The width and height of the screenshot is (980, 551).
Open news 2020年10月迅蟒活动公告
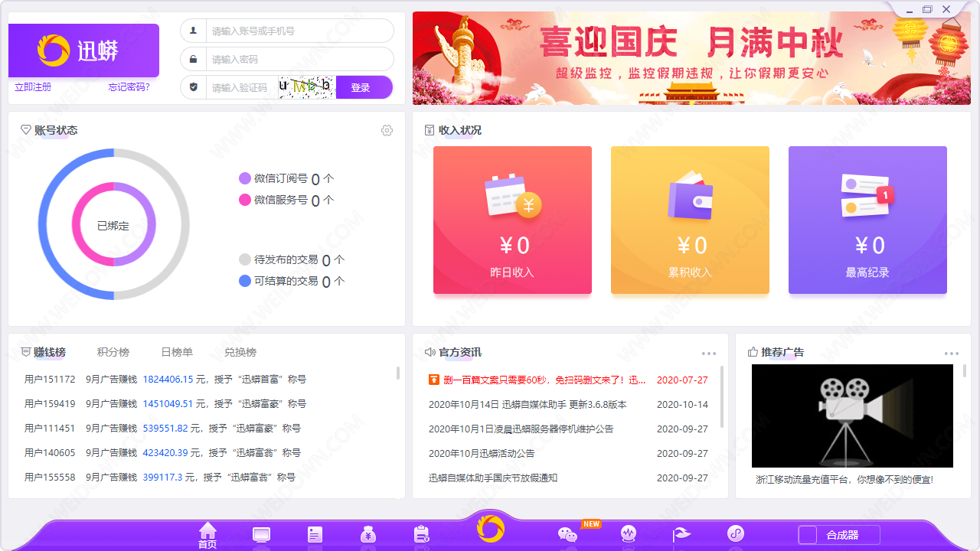pyautogui.click(x=482, y=453)
